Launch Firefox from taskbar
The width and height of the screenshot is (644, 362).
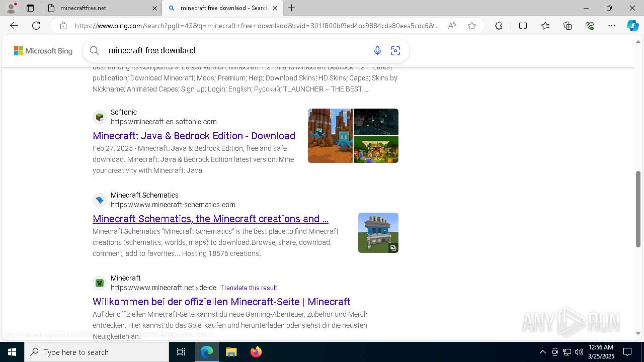[256, 352]
